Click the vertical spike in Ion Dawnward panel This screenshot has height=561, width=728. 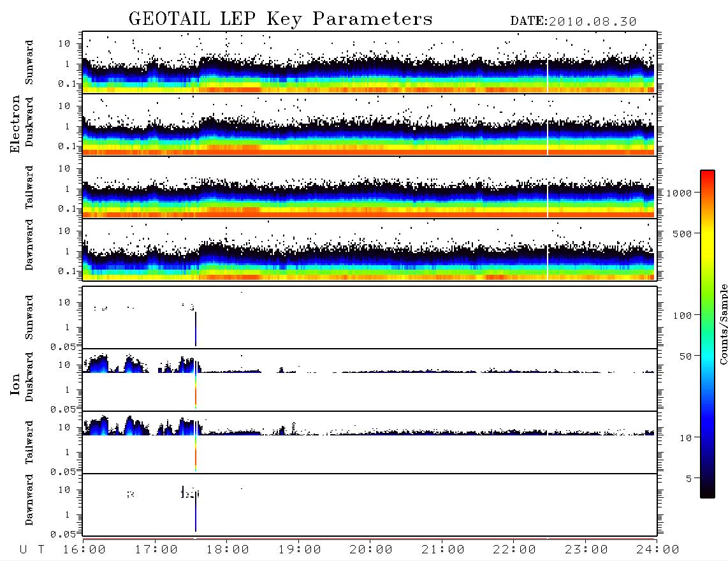coord(196,513)
